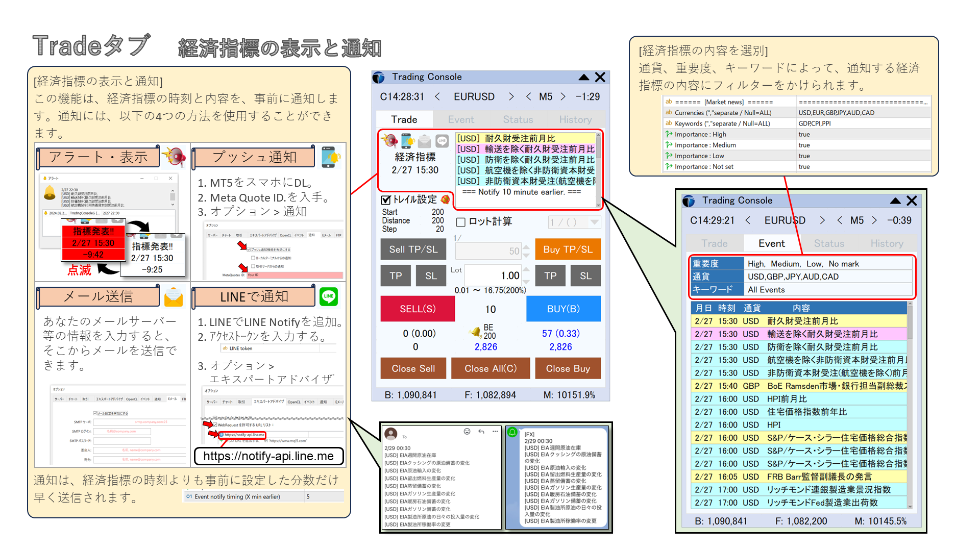The height and width of the screenshot is (551, 980).
Task: Click next symbol arrow after EURUSD
Action: 511,97
